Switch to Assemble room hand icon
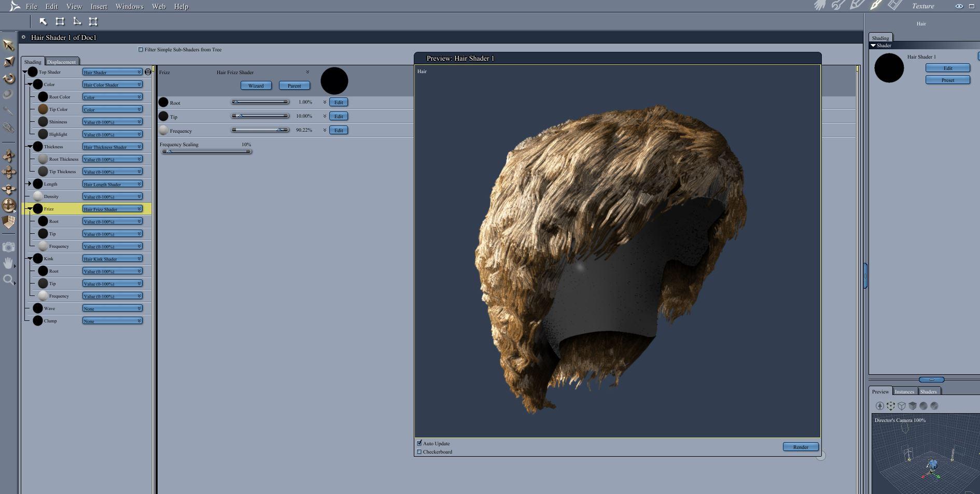Screen dimensions: 980x494 [820, 6]
